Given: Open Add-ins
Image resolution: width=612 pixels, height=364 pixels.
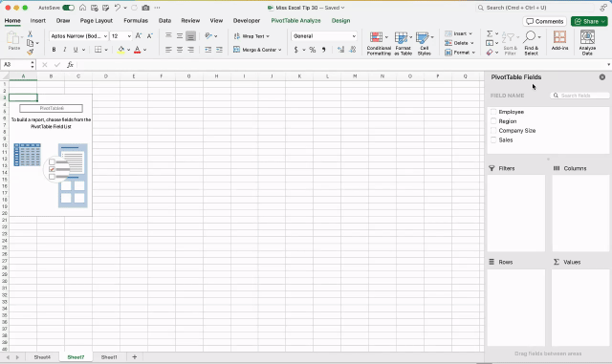Looking at the screenshot, I should 559,40.
